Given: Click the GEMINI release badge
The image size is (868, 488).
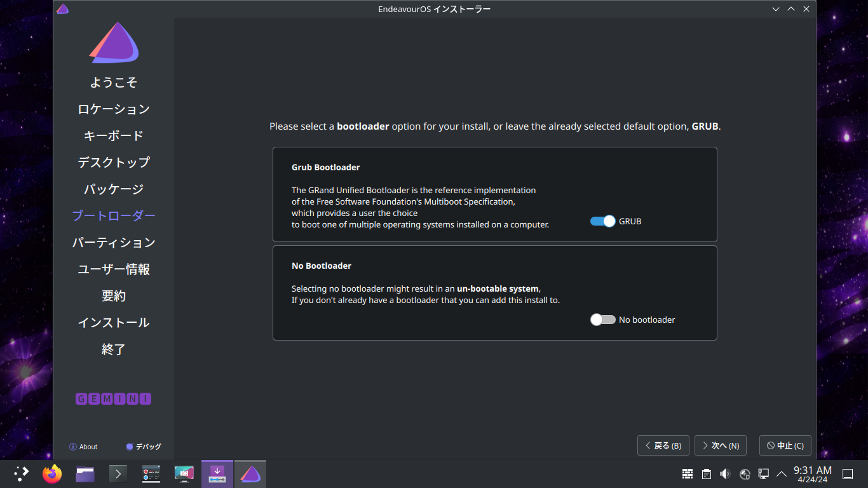Looking at the screenshot, I should pyautogui.click(x=114, y=399).
